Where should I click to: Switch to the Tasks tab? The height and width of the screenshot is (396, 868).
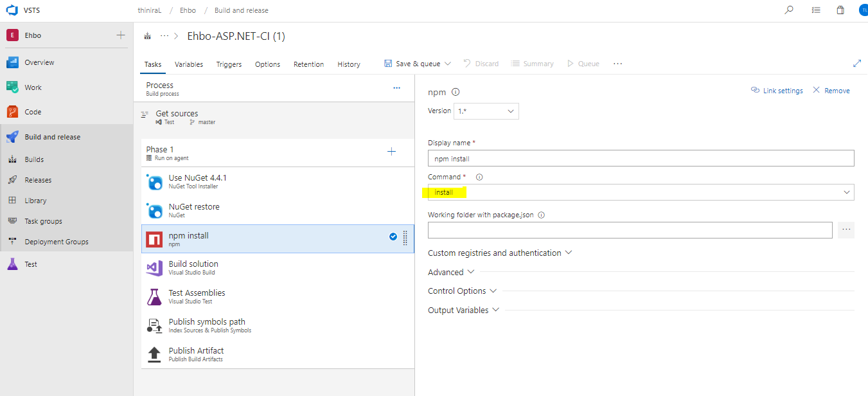click(x=153, y=64)
